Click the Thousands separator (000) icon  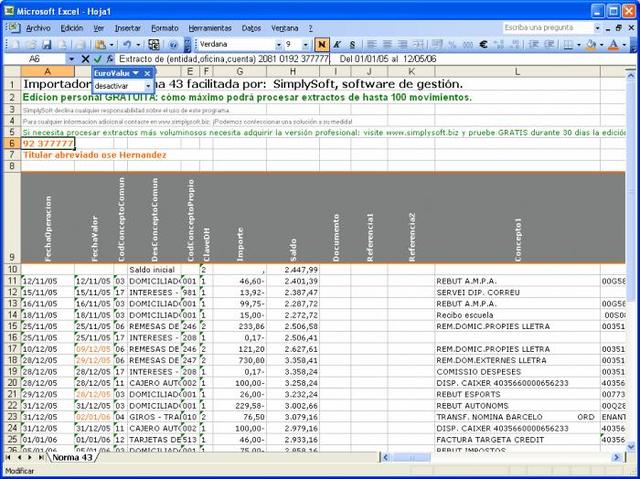click(x=468, y=44)
